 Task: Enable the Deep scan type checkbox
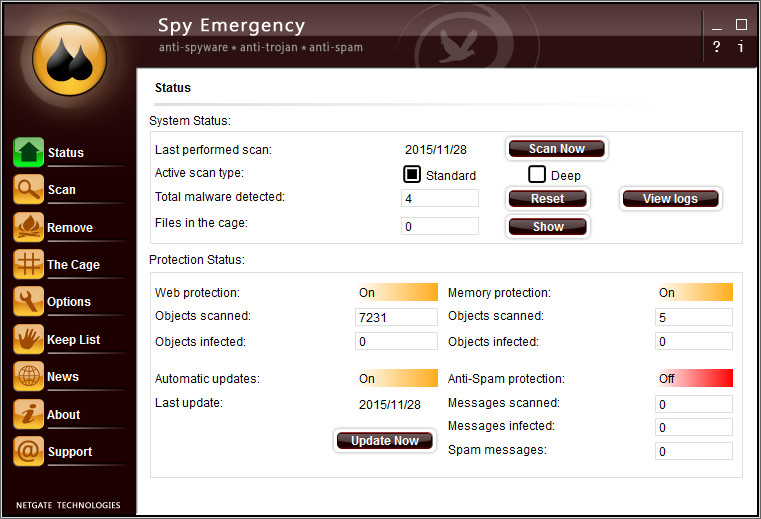click(537, 175)
